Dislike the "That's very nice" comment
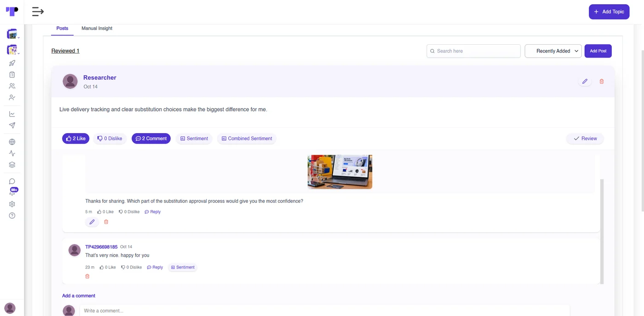Viewport: 644px width, 316px height. 131,267
